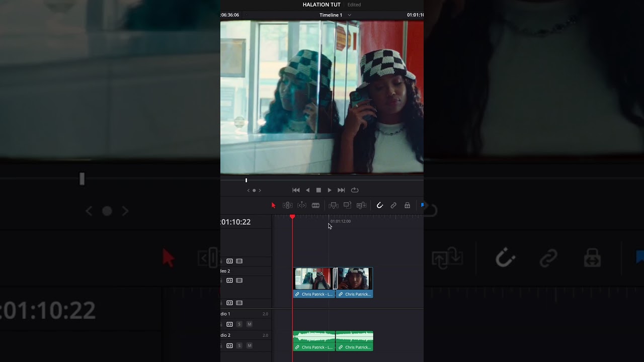Click the viewer scrubber bar playhead
The height and width of the screenshot is (362, 644).
point(246,180)
